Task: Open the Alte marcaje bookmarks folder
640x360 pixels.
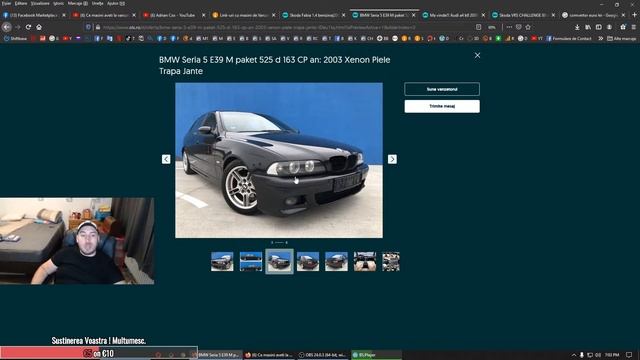Action: click(621, 38)
